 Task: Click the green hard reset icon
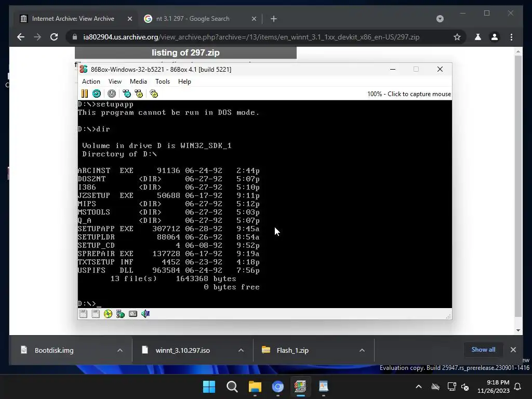point(97,94)
